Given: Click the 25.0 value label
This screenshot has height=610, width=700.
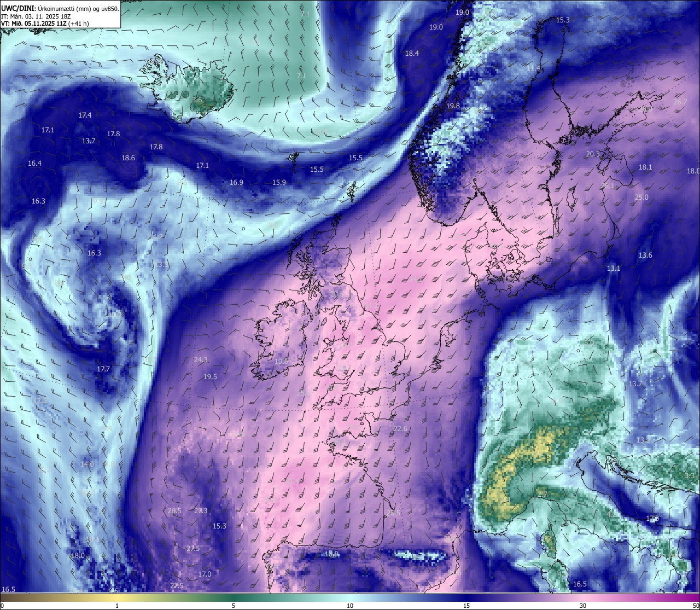Looking at the screenshot, I should (x=641, y=197).
